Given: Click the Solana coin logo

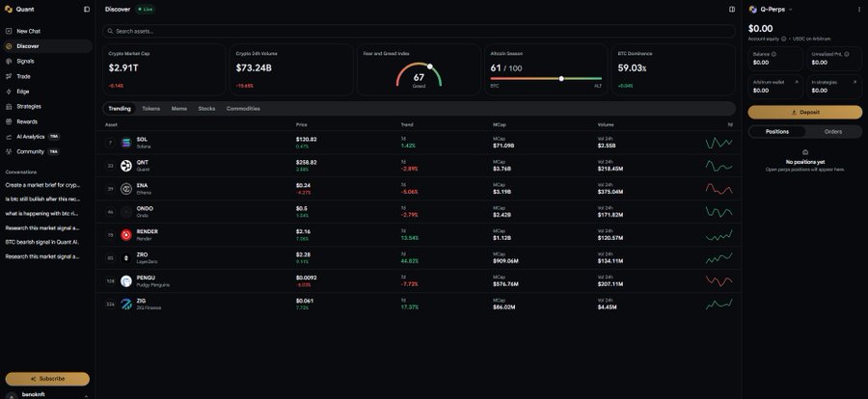Looking at the screenshot, I should tap(126, 143).
